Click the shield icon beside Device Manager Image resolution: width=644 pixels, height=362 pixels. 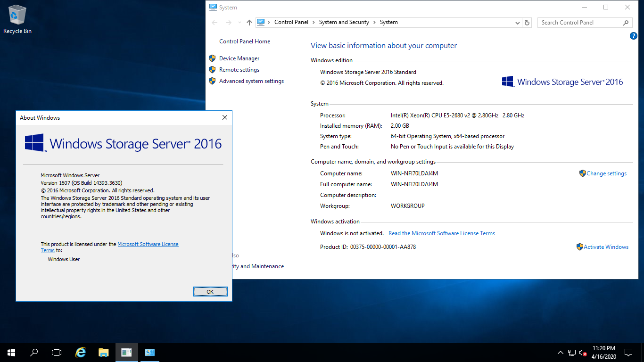[212, 58]
